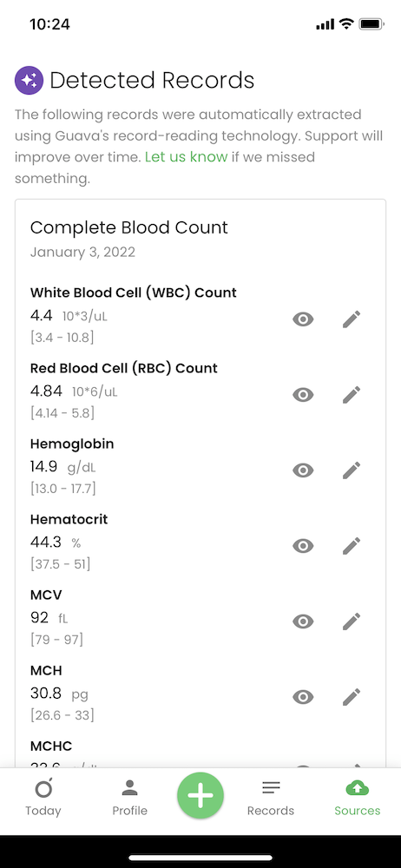Image resolution: width=401 pixels, height=868 pixels.
Task: Follow the Let us know link
Action: tap(186, 157)
